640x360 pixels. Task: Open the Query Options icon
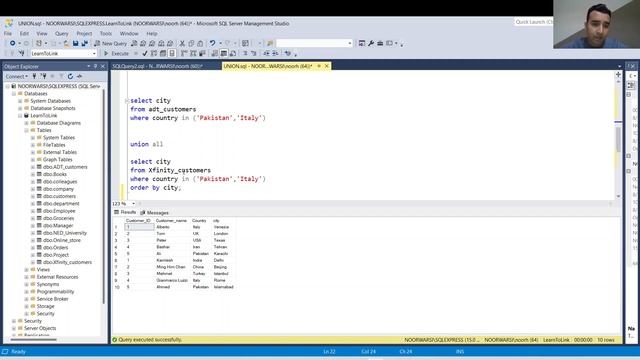[163, 53]
